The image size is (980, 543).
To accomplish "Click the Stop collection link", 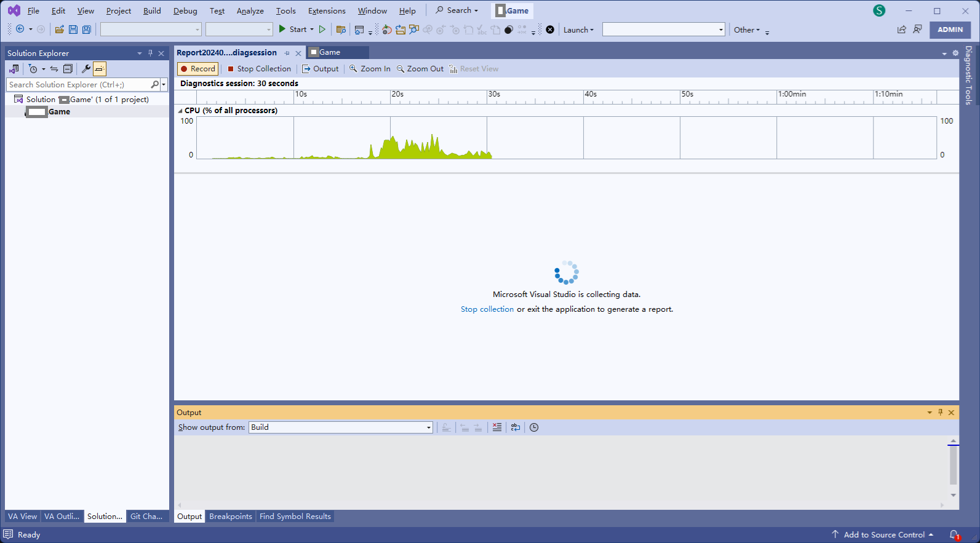I will pos(487,309).
